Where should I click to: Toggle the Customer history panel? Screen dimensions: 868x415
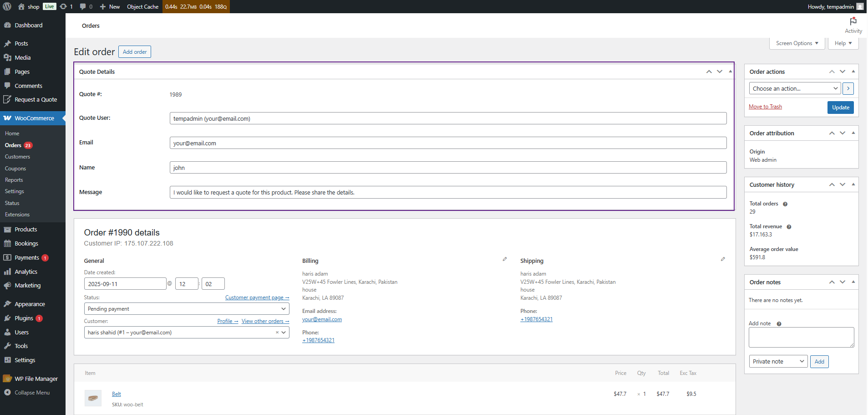[853, 184]
